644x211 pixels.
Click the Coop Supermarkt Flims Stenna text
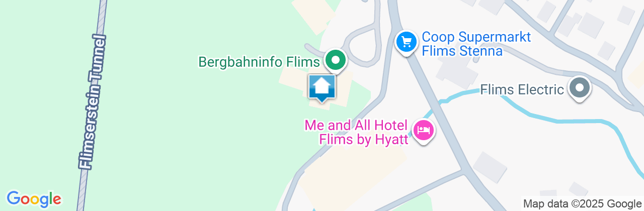tap(462, 44)
